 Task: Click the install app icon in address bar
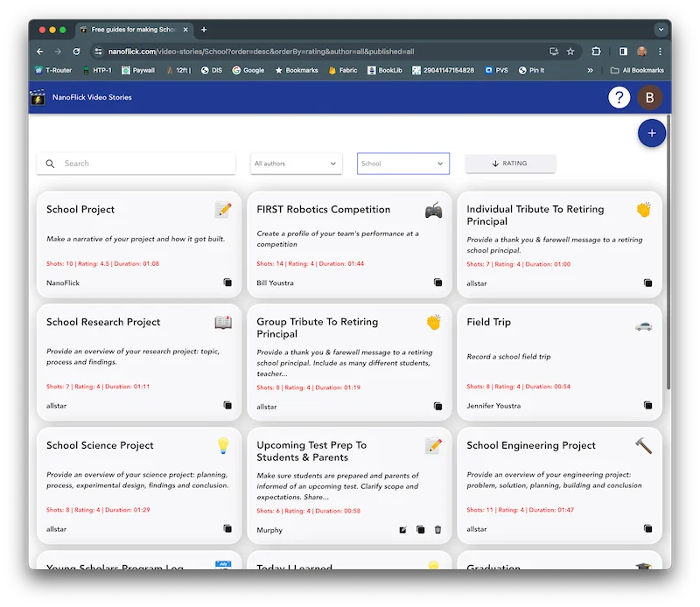[554, 52]
